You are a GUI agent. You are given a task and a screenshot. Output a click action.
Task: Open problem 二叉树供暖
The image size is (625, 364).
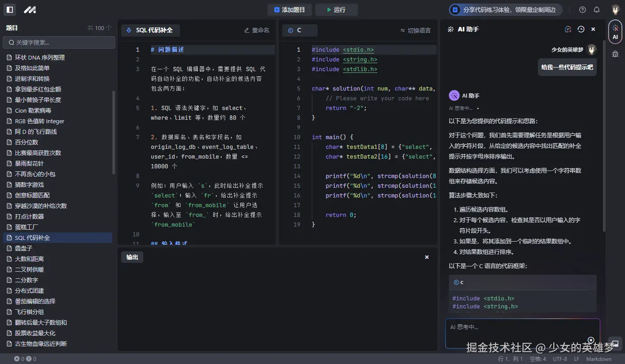(x=58, y=269)
